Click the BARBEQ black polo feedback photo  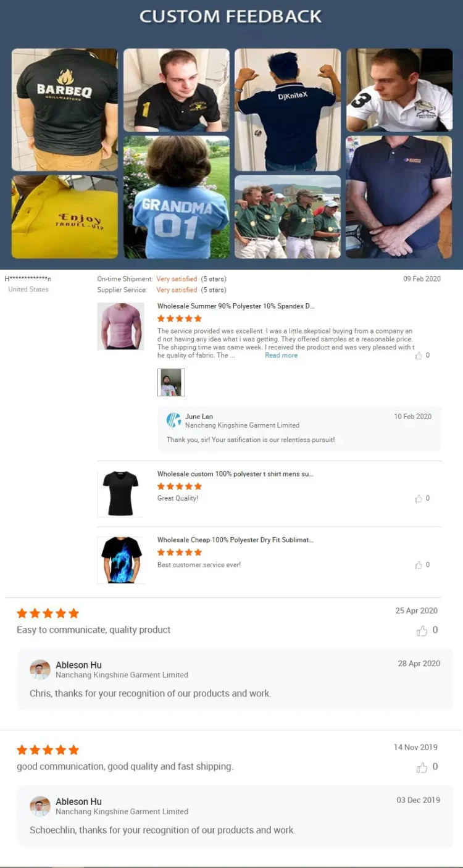click(x=65, y=110)
